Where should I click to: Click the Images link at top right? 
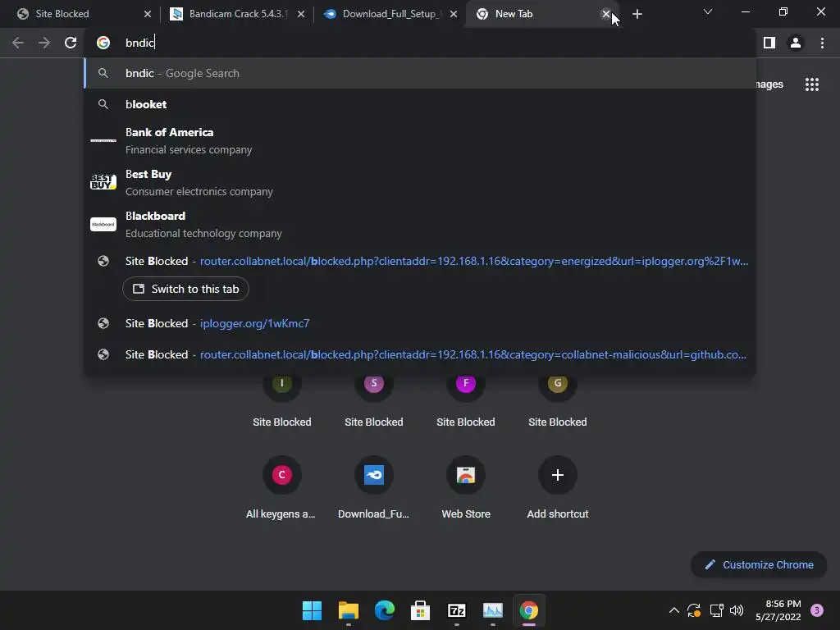click(x=769, y=84)
